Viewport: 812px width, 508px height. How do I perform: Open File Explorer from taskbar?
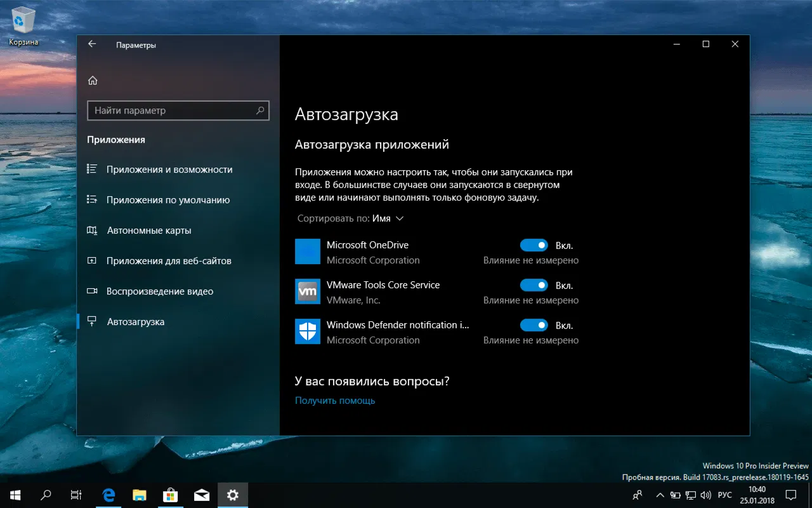point(140,495)
